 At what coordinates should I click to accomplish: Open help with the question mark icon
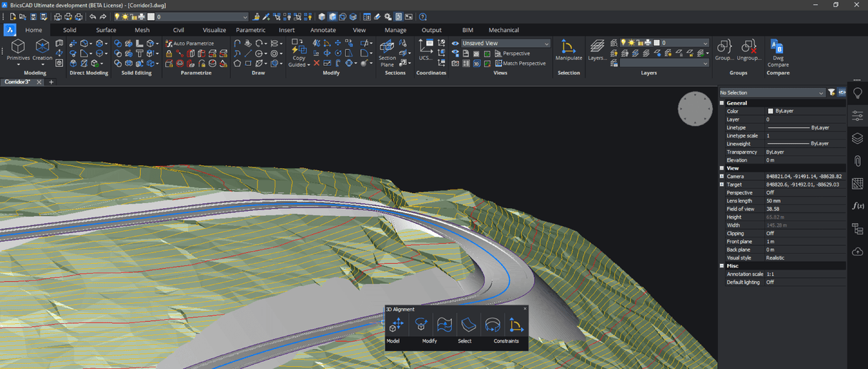tap(423, 16)
